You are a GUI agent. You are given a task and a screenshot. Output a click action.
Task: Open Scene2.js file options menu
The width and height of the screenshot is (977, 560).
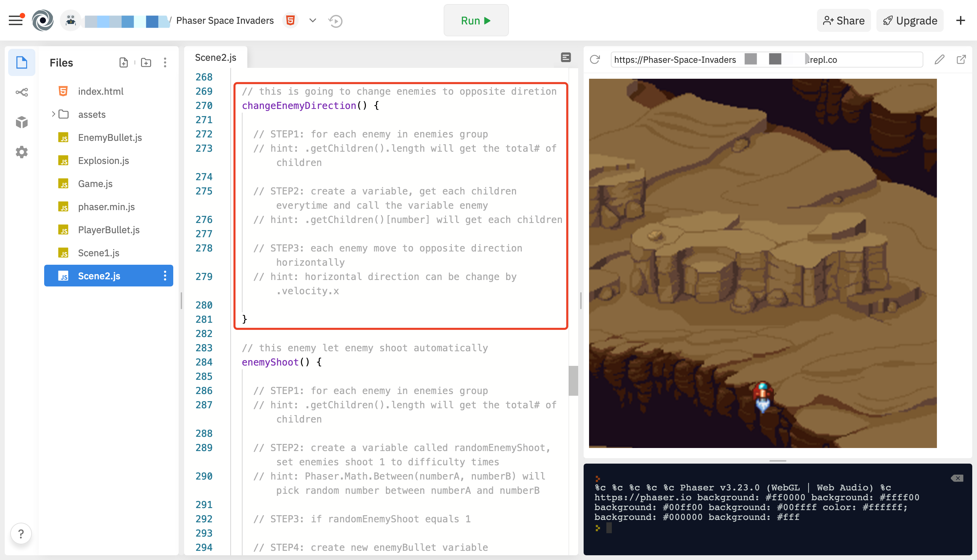pyautogui.click(x=165, y=276)
